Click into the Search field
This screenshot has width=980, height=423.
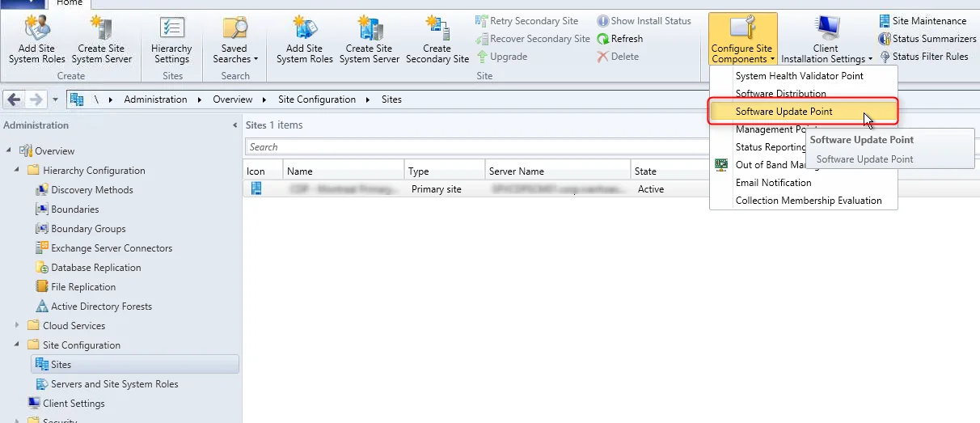click(477, 147)
